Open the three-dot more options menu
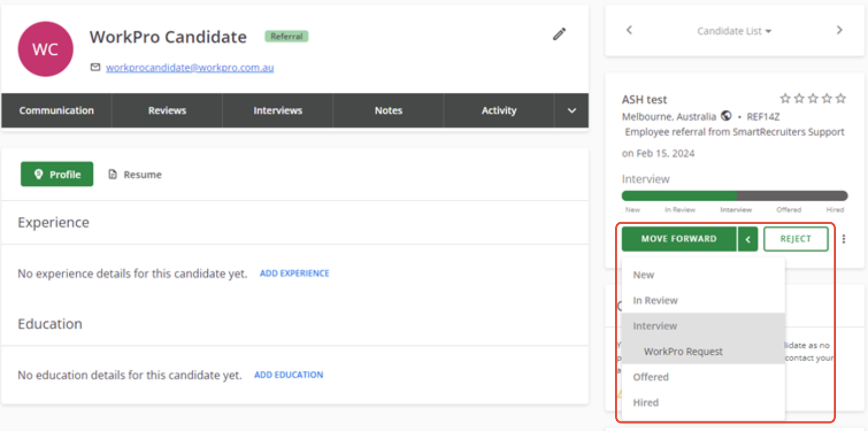This screenshot has width=868, height=431. pos(844,239)
